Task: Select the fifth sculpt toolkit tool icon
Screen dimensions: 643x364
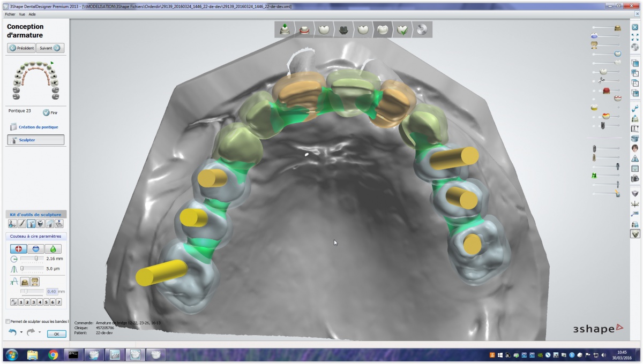Action: [x=50, y=224]
